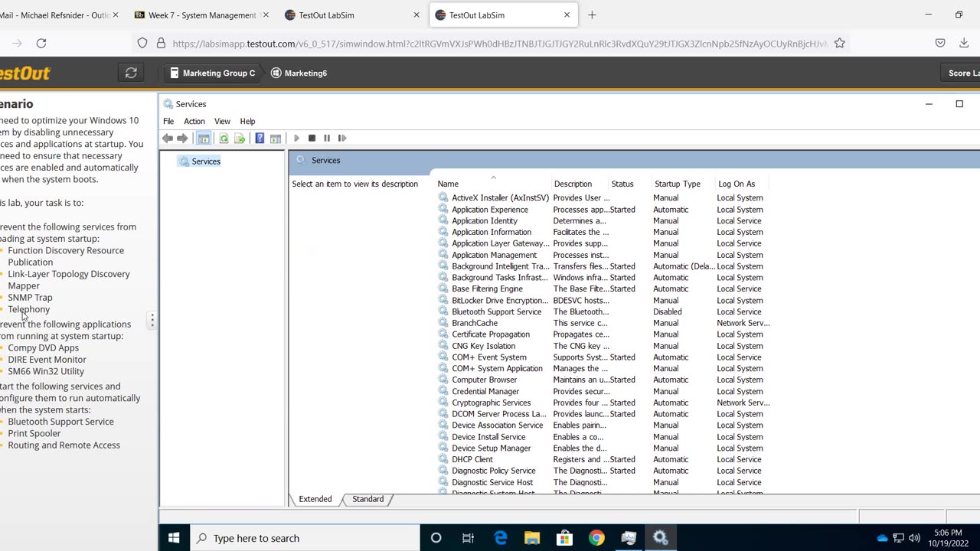
Task: Click the taskbar search box
Action: 305,538
